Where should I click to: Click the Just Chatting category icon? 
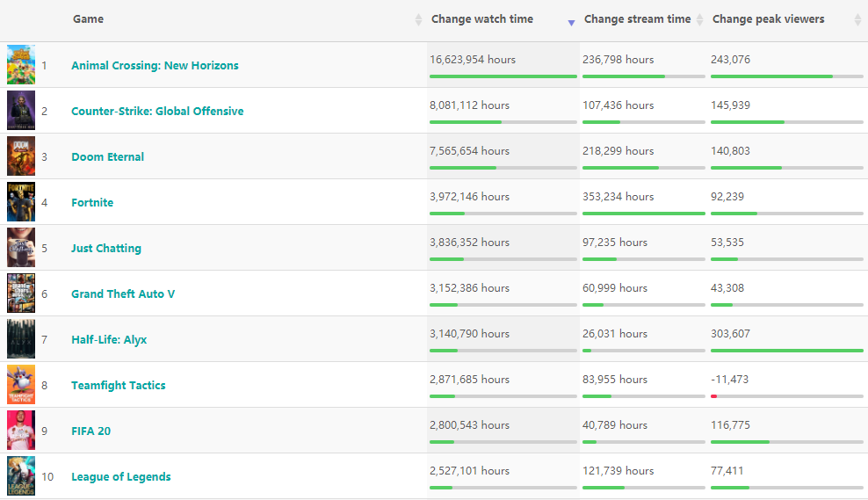(21, 248)
